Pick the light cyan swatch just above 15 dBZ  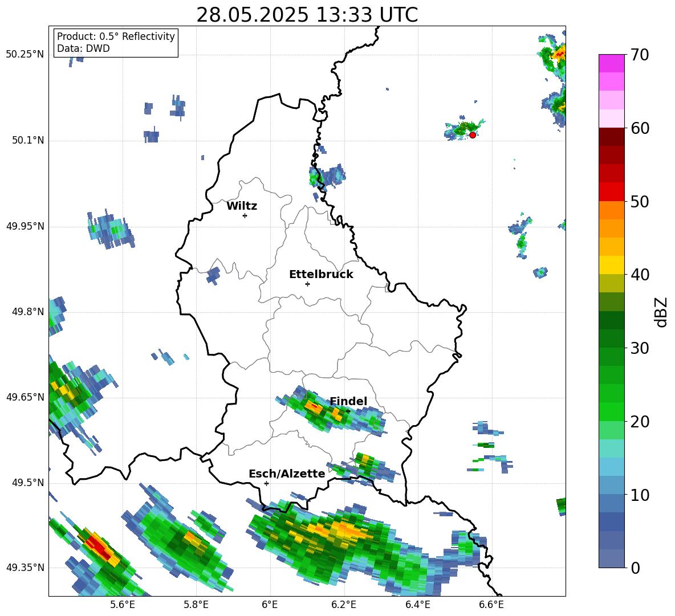click(x=611, y=448)
